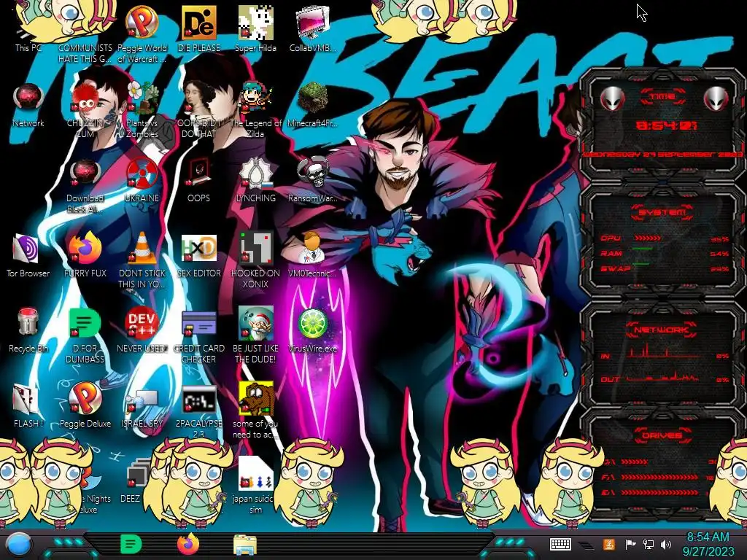Screen dimensions: 747x560
Task: Open the Start orb on taskbar
Action: (19, 544)
